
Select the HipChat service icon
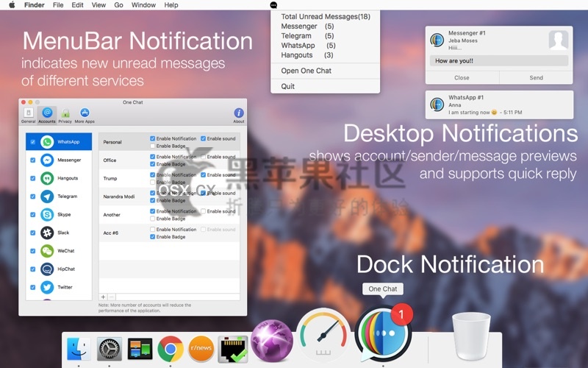pos(47,269)
